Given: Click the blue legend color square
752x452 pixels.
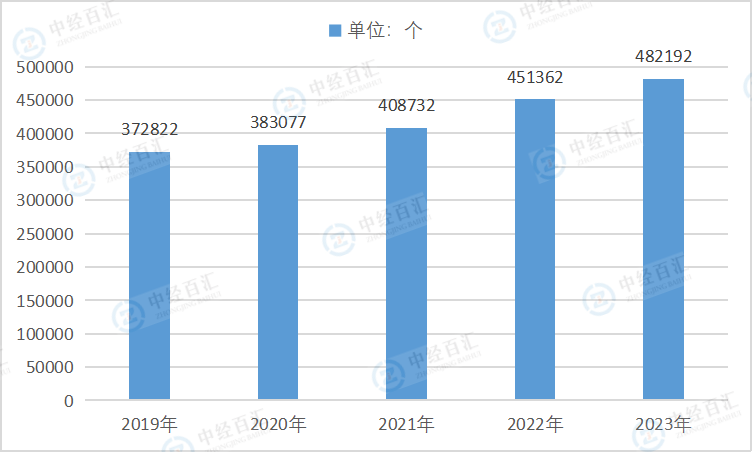Looking at the screenshot, I should [335, 31].
